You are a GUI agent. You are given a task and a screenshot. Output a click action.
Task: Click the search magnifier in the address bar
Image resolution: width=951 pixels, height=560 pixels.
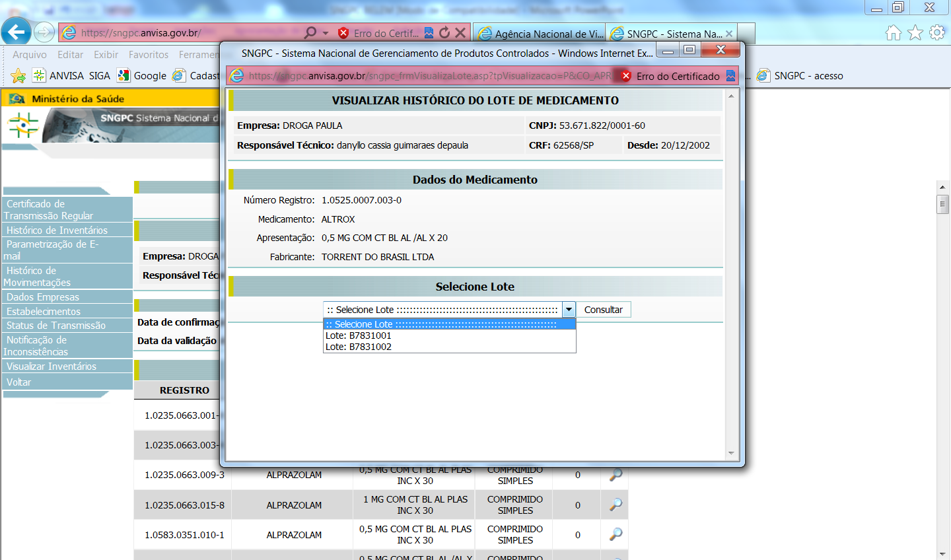(310, 32)
